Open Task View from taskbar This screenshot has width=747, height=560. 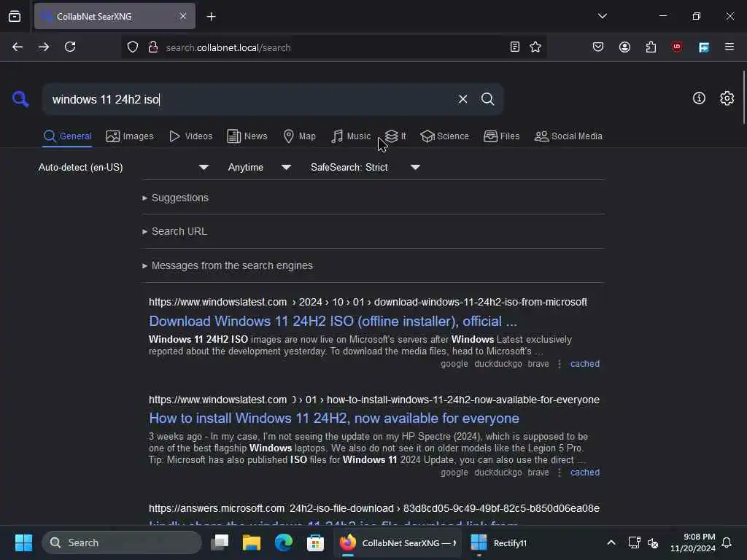(x=220, y=542)
